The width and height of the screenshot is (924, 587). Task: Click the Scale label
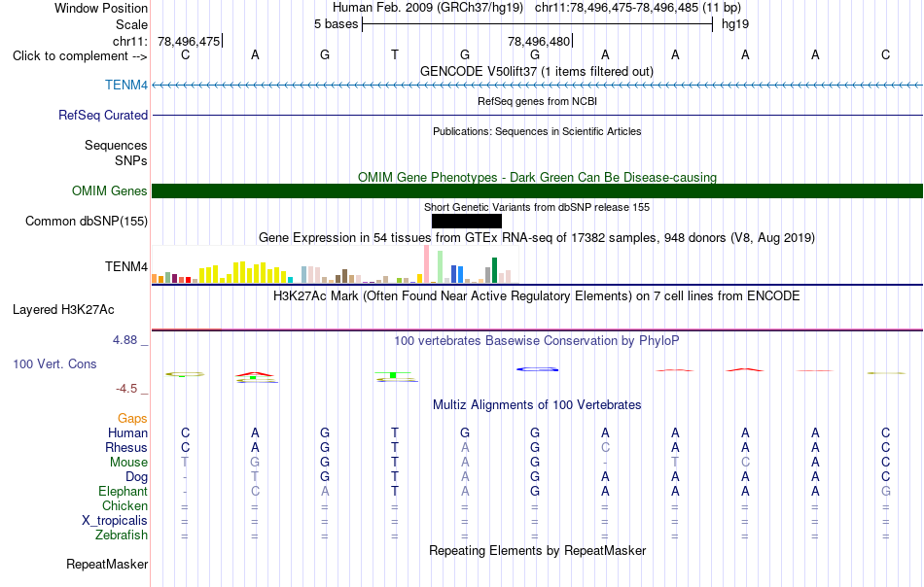coord(132,24)
